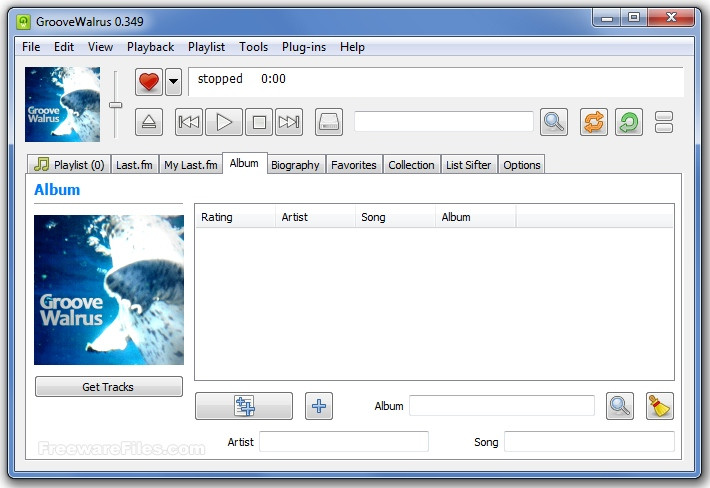Open the File menu
Image resolution: width=710 pixels, height=488 pixels.
point(31,47)
